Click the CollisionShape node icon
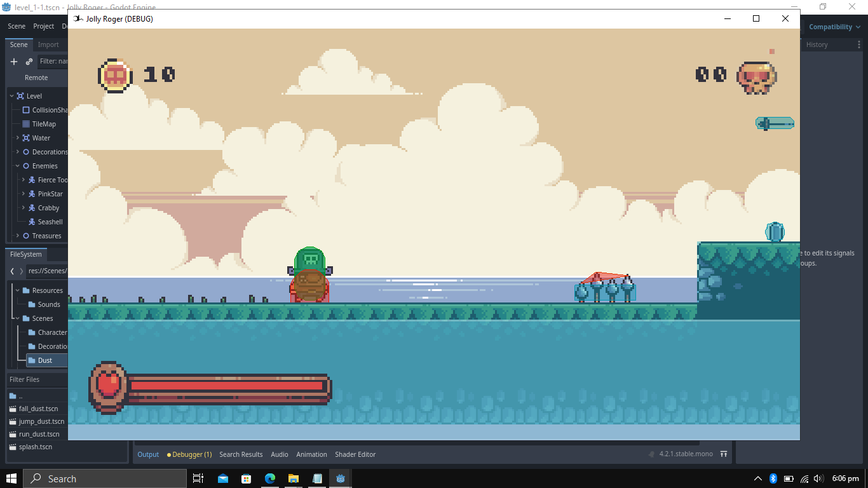868x488 pixels. [x=26, y=110]
